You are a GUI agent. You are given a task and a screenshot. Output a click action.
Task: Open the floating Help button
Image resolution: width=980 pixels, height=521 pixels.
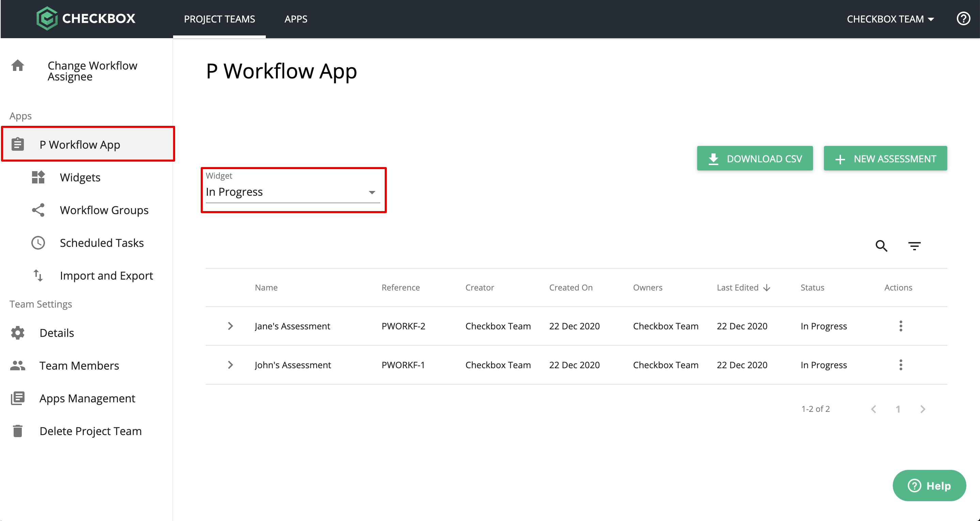pyautogui.click(x=929, y=486)
